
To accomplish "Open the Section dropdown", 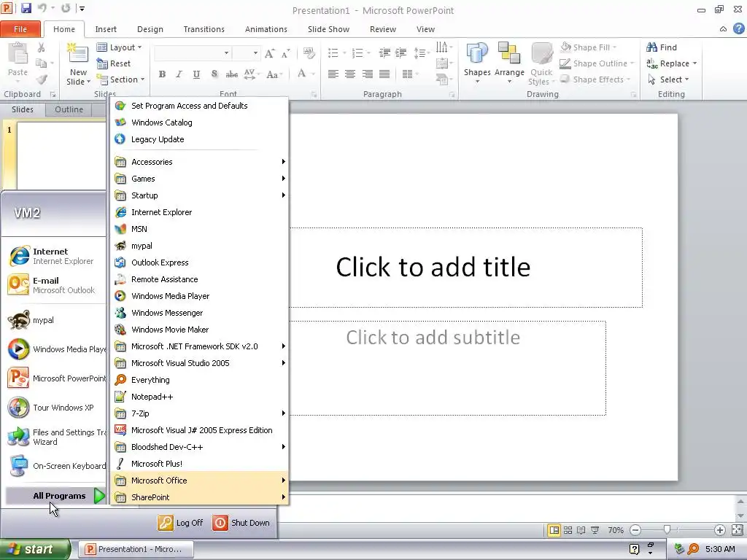I will pyautogui.click(x=120, y=79).
